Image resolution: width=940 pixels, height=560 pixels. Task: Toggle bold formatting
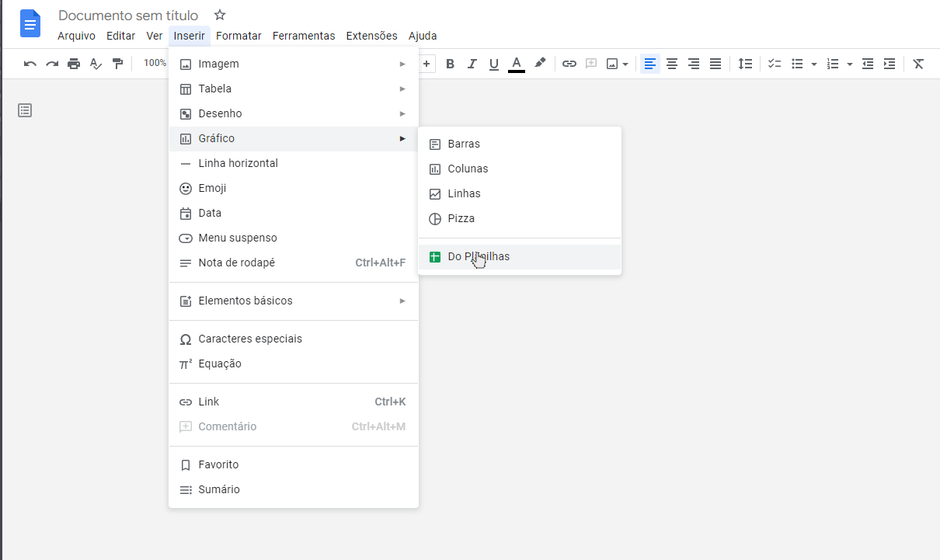[x=450, y=64]
